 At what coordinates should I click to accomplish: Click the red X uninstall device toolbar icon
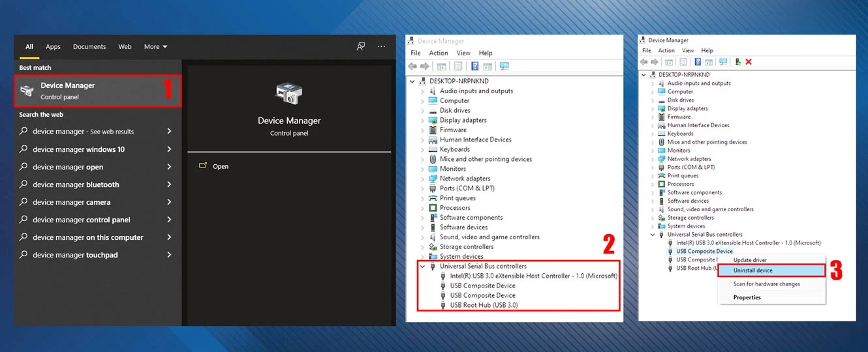[x=749, y=62]
